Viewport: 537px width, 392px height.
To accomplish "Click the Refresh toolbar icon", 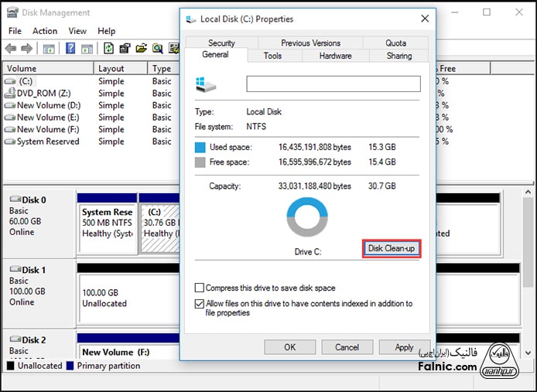I will (x=108, y=48).
